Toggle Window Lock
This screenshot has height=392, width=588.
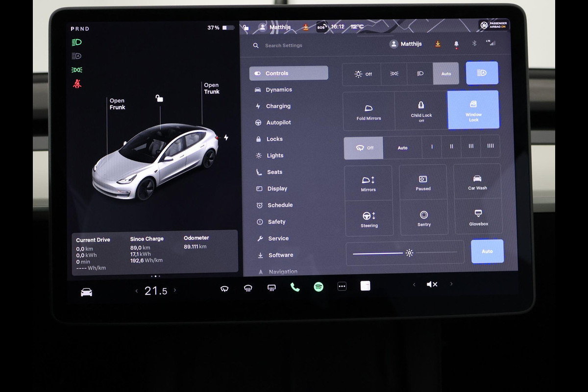pos(473,110)
